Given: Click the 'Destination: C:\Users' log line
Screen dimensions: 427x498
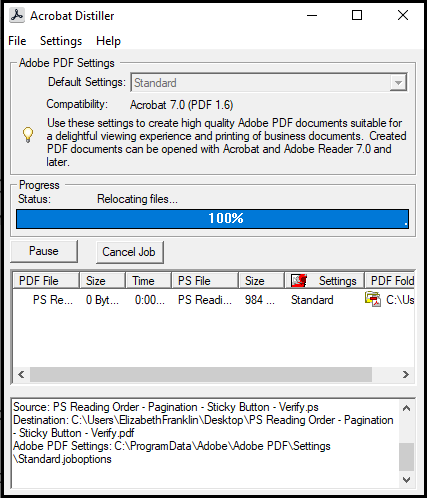Looking at the screenshot, I should [x=203, y=420].
